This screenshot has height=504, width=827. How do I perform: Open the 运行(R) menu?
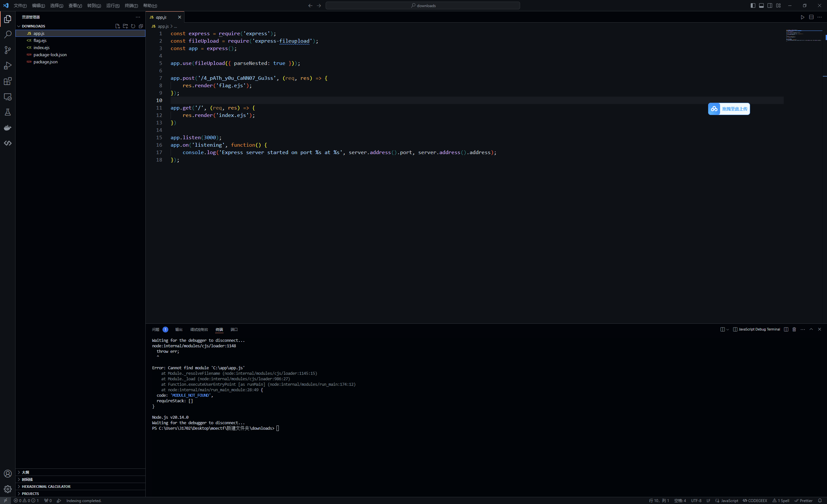(x=113, y=6)
